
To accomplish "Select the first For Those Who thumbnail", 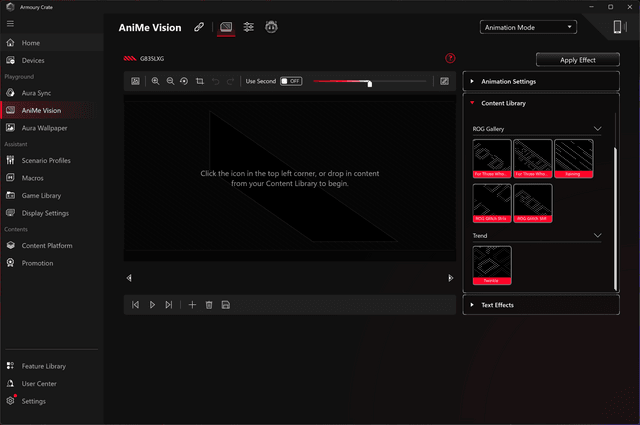I will tap(492, 158).
